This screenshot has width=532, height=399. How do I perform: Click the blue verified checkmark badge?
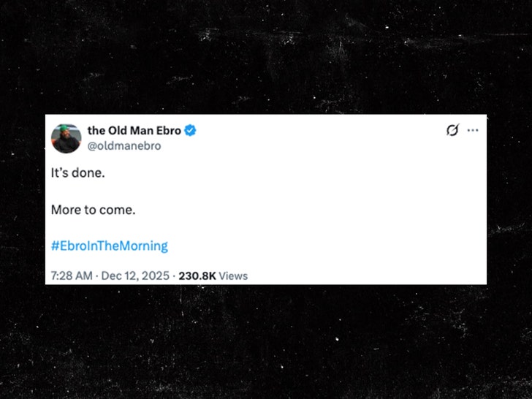click(x=190, y=131)
